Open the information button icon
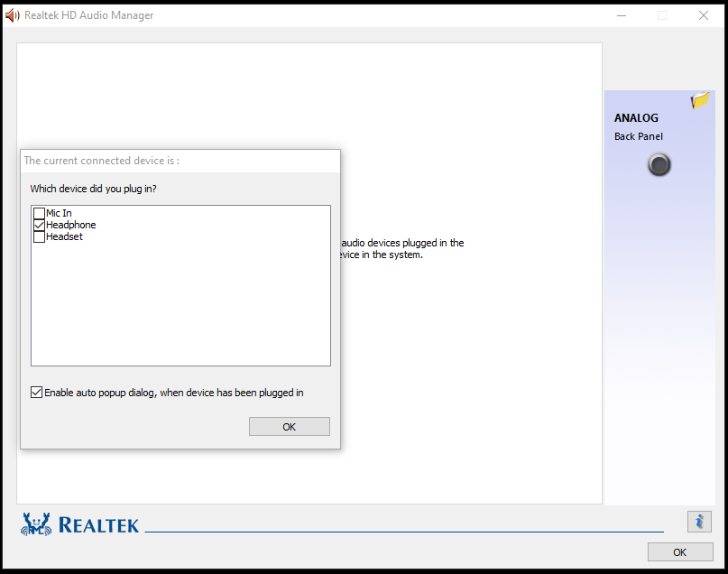Viewport: 728px width, 574px height. coord(699,522)
